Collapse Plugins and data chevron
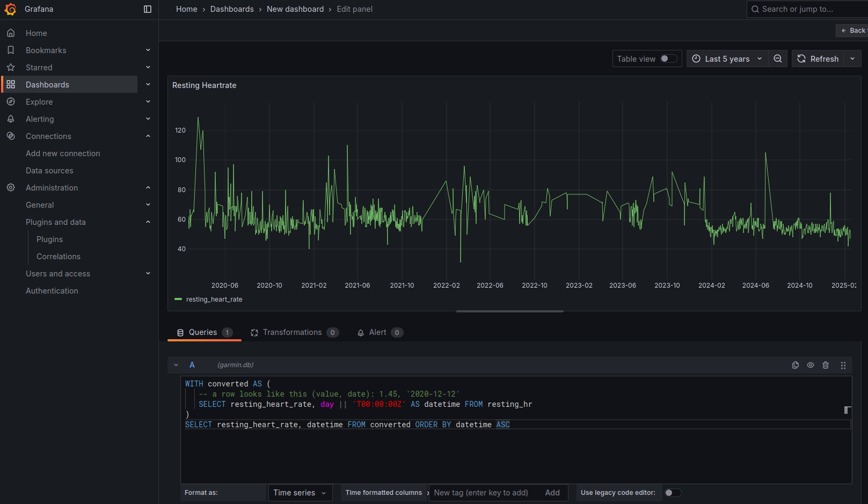Image resolution: width=868 pixels, height=504 pixels. pos(148,222)
